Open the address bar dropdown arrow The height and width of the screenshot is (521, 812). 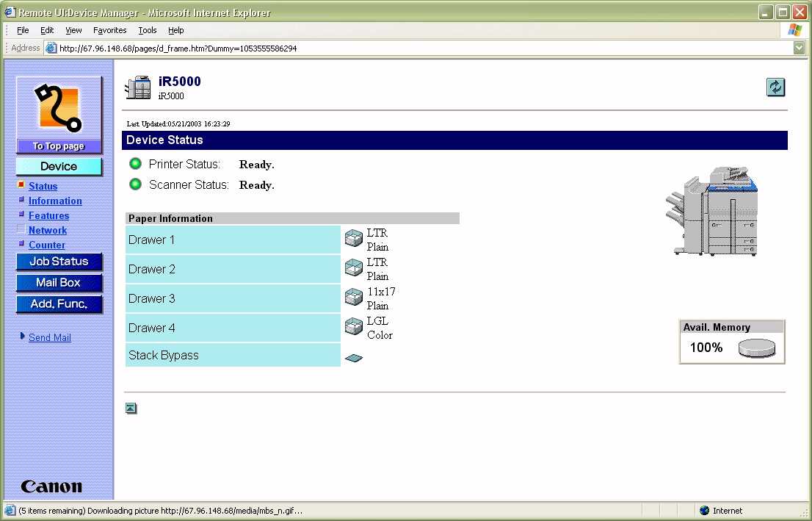click(799, 48)
